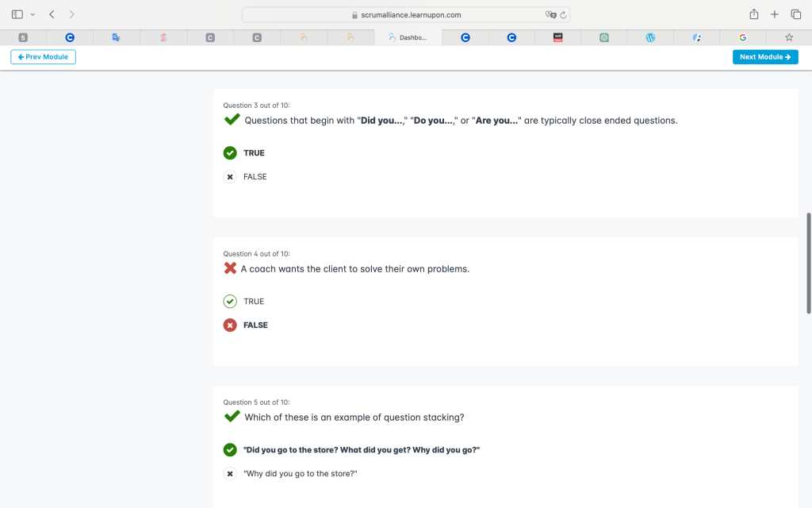The width and height of the screenshot is (812, 508).
Task: Switch to the Google tab
Action: click(x=742, y=37)
